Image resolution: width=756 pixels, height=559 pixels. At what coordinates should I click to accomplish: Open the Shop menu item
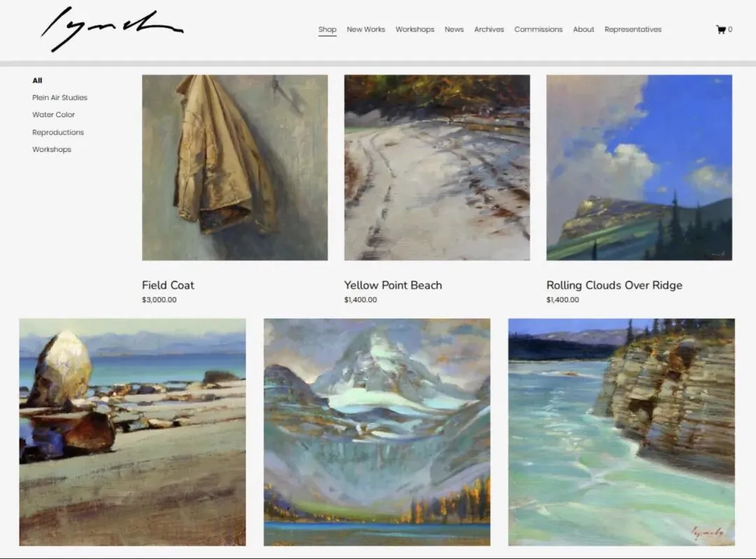coord(328,29)
